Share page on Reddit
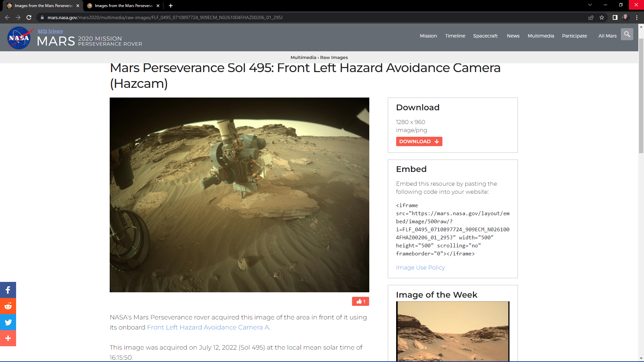 coord(8,306)
